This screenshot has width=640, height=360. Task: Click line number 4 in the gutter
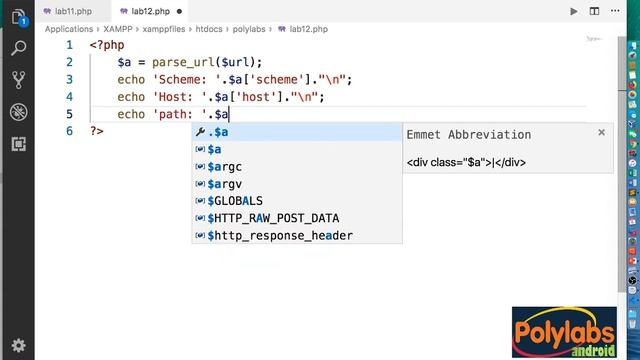click(69, 97)
